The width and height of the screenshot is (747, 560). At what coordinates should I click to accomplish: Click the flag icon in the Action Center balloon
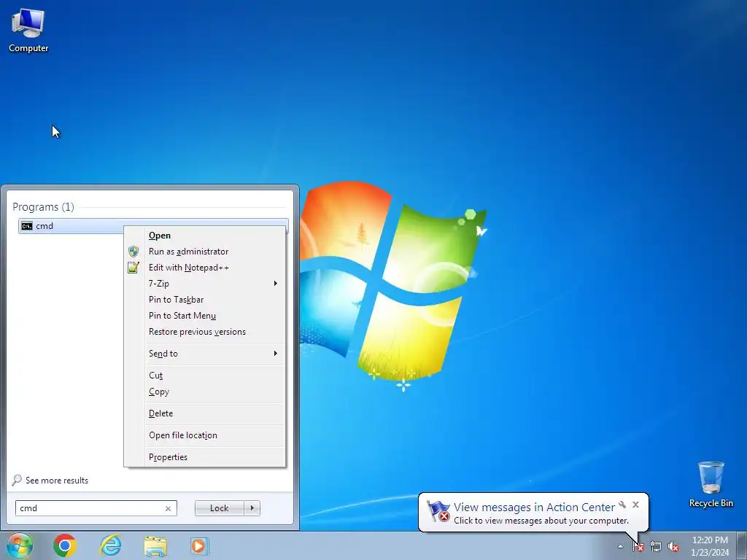[x=438, y=511]
